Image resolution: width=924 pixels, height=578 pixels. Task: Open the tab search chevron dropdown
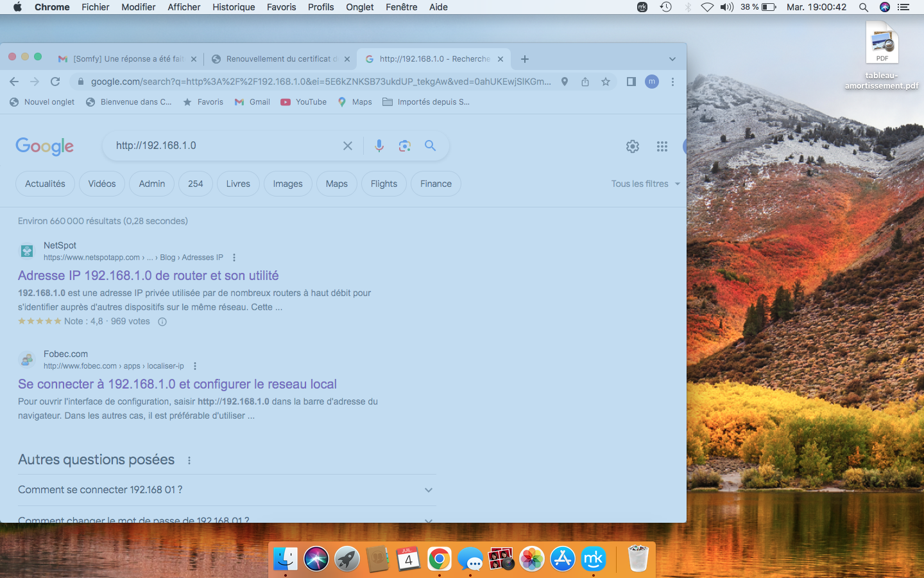[x=672, y=59]
